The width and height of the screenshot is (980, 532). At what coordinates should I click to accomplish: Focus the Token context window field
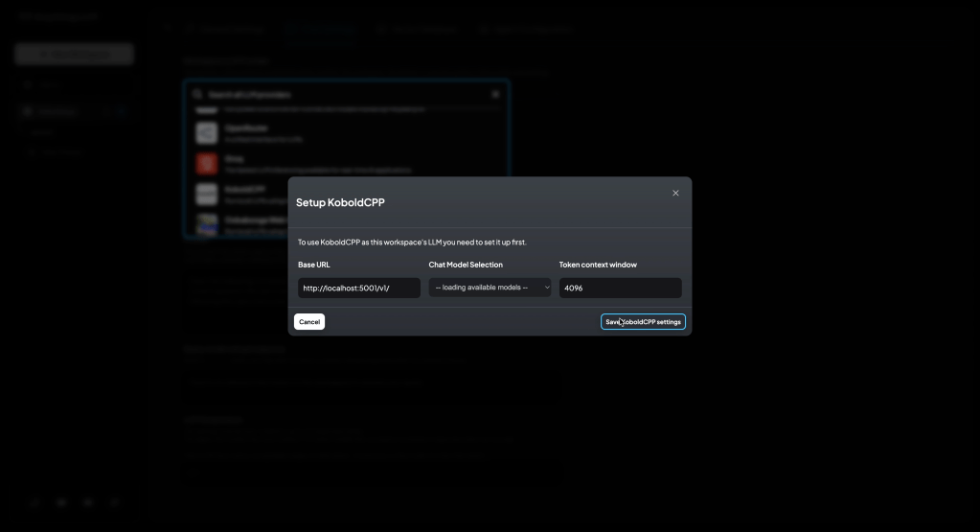coord(620,288)
